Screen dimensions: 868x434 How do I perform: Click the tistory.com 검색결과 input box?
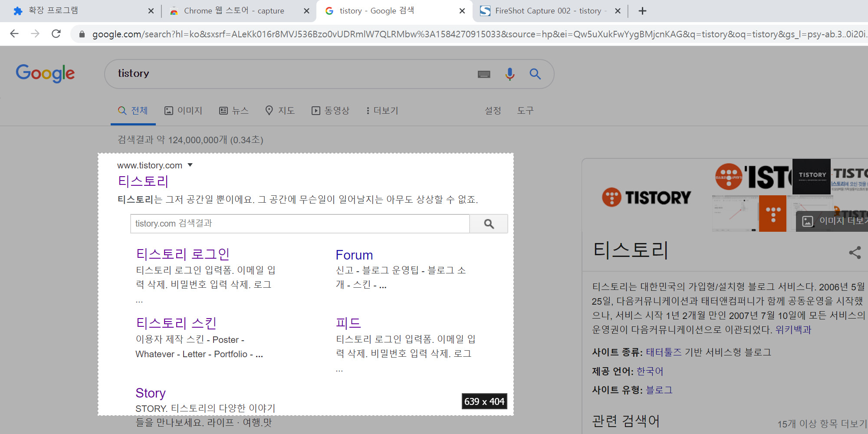300,224
